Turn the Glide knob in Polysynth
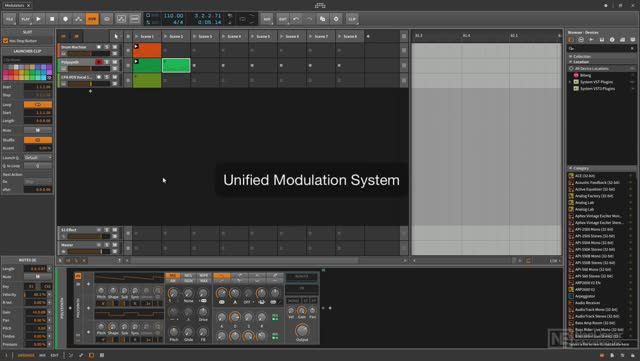The width and height of the screenshot is (640, 361). [188, 332]
